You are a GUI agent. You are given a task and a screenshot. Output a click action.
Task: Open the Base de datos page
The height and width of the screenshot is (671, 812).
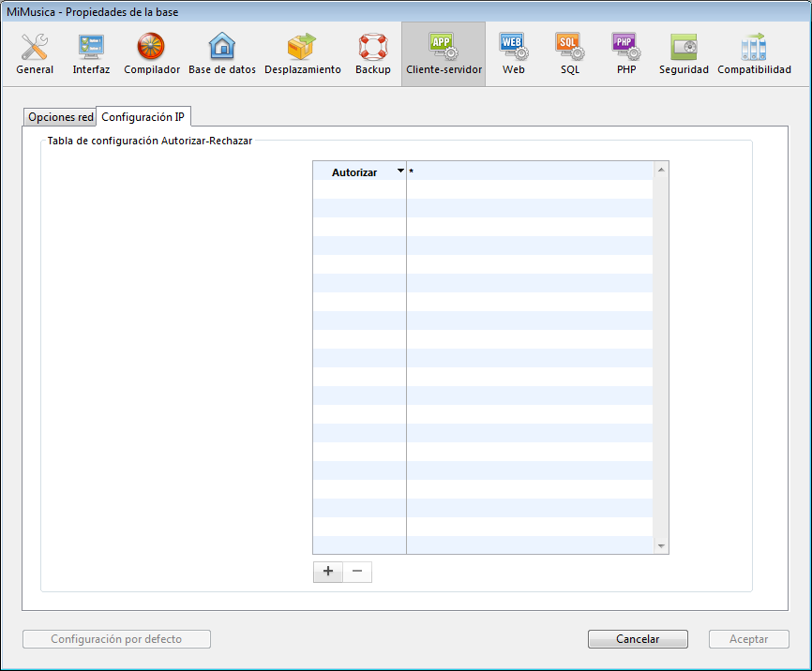222,53
